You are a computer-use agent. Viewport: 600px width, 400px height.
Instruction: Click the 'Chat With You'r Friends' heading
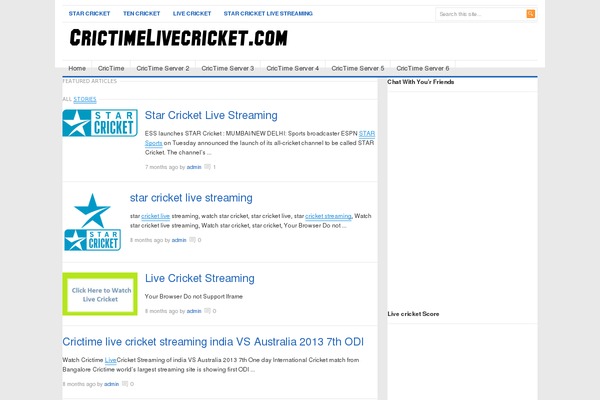421,82
